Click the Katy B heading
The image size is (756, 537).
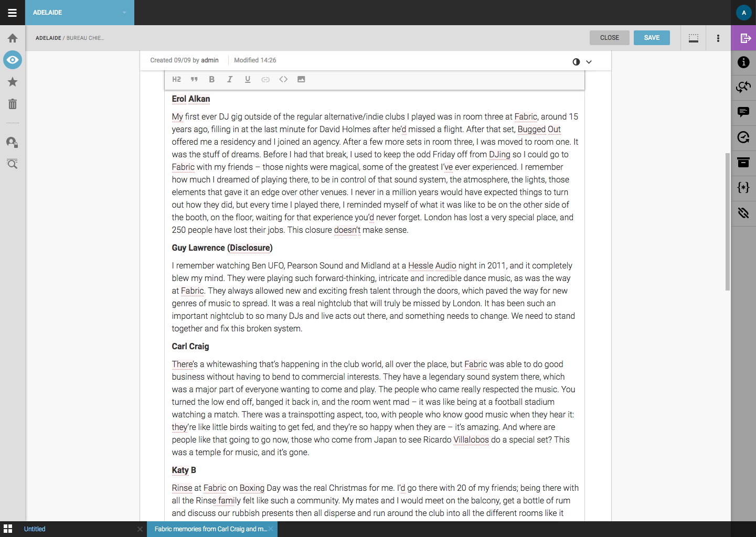coord(184,470)
